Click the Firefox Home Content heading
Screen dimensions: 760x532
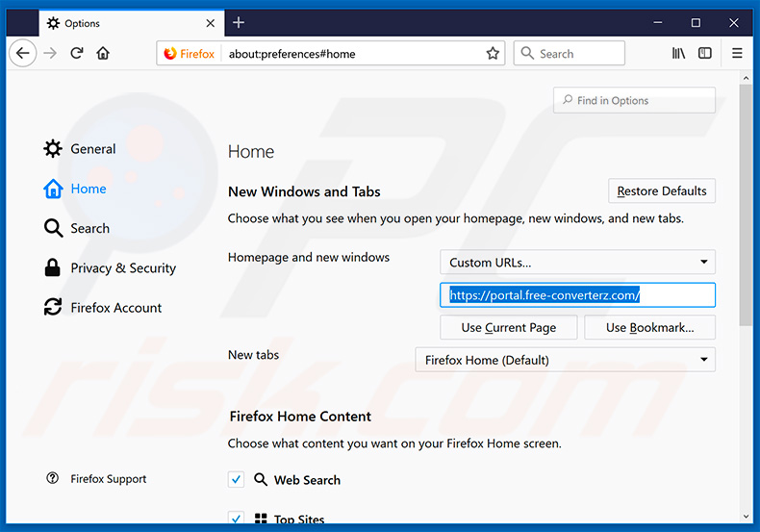300,417
